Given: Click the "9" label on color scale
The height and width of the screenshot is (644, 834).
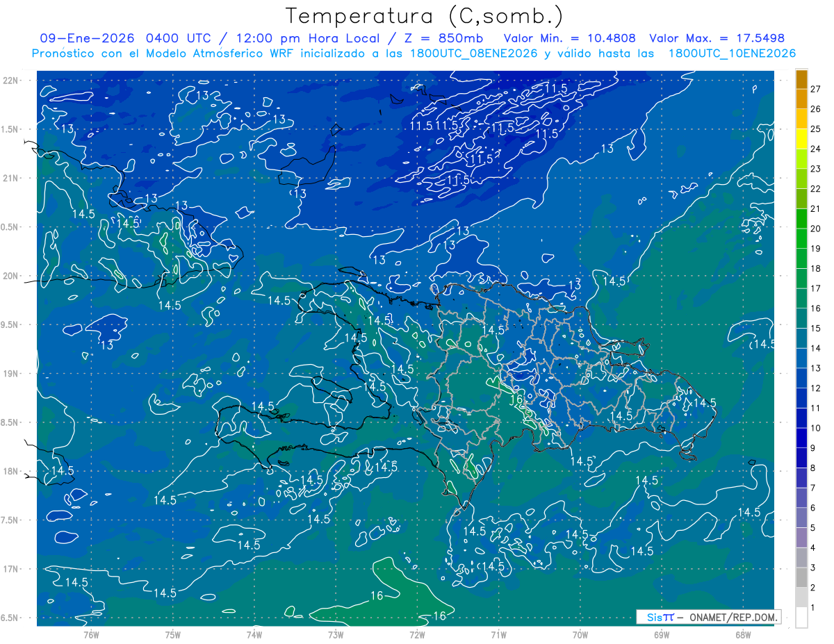Looking at the screenshot, I should (813, 448).
